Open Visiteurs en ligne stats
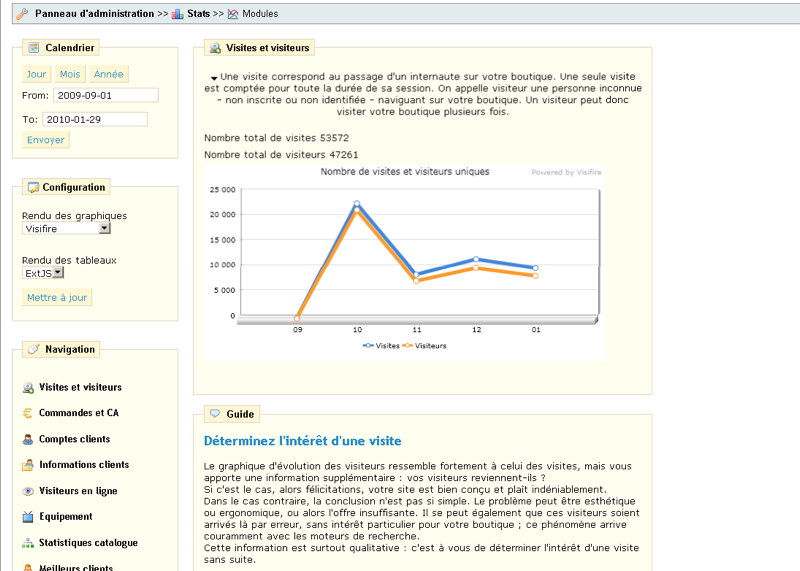 (79, 491)
